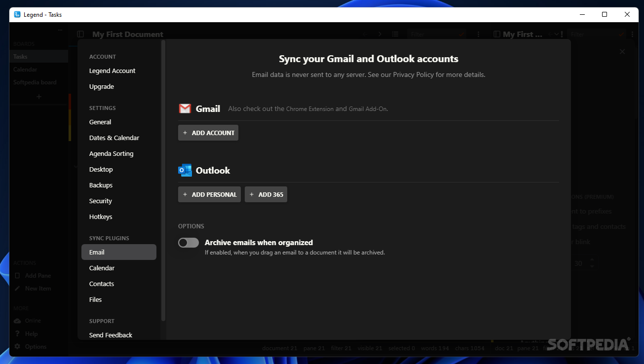644x364 pixels.
Task: Click the list view icon in first pane header
Action: pyautogui.click(x=395, y=34)
